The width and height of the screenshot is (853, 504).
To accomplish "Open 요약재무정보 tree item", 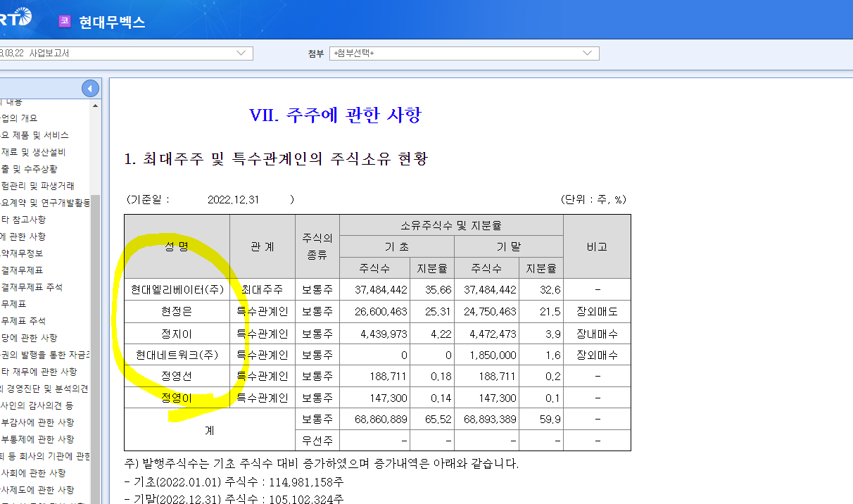I will coord(21,253).
